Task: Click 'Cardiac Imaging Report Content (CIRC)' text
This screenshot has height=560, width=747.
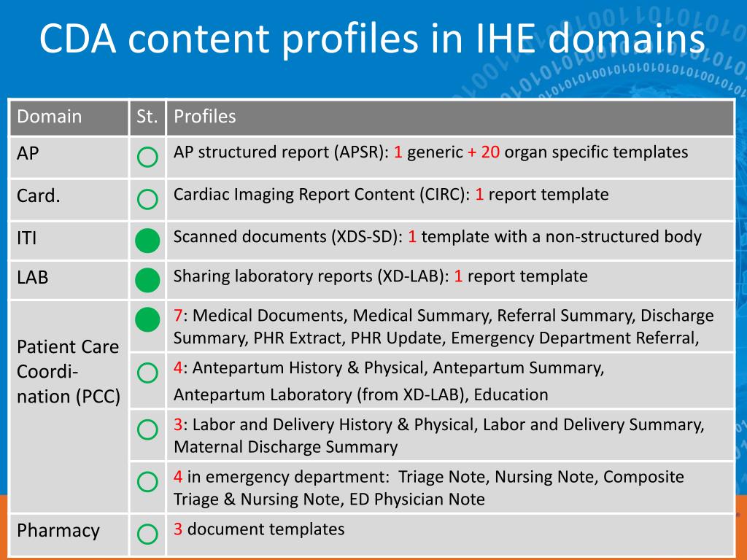Action: [x=322, y=194]
